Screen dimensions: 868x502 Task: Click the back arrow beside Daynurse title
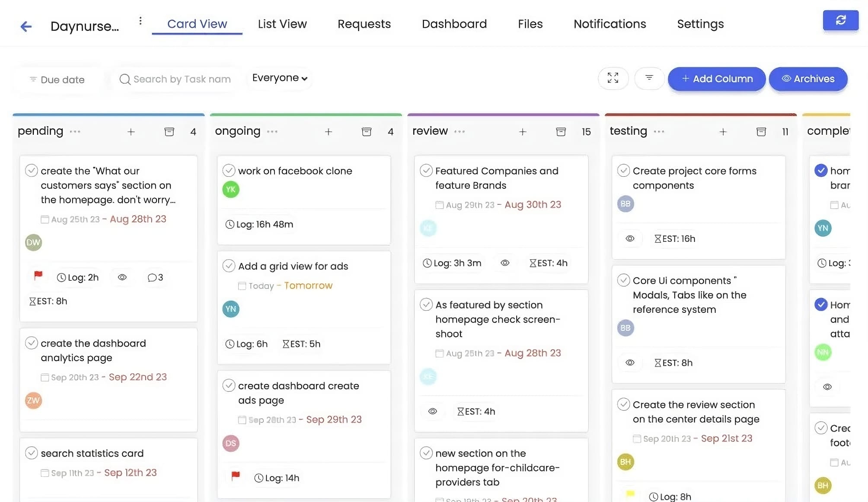coord(26,26)
